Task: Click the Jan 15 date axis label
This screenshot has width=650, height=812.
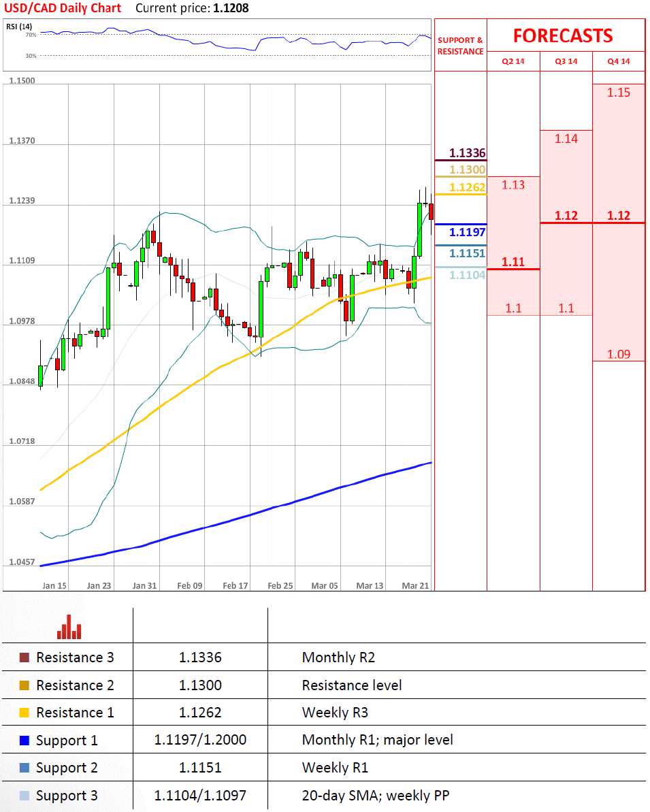Action: point(54,586)
